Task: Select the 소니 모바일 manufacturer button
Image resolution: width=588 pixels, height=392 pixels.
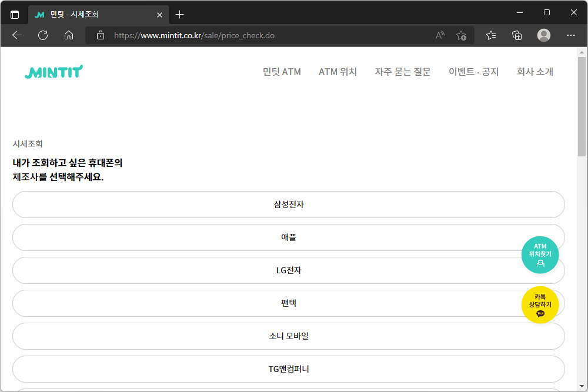Action: pyautogui.click(x=288, y=336)
